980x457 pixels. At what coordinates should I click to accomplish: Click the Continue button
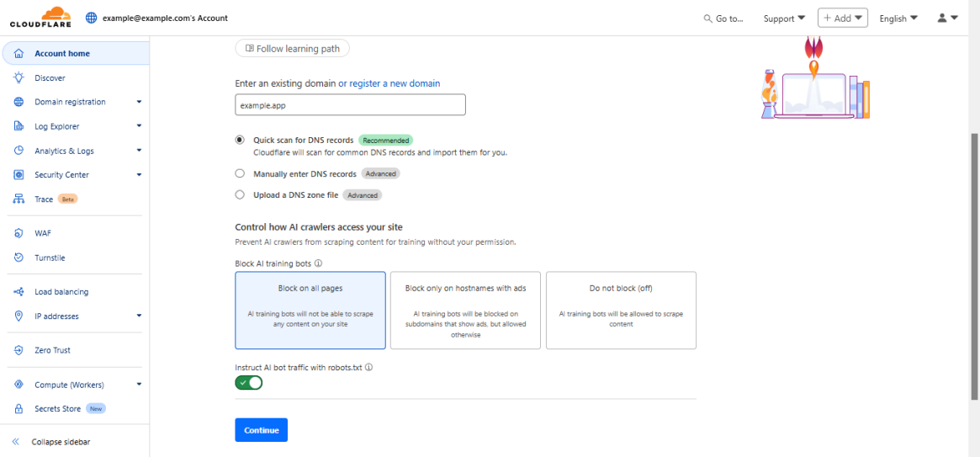click(262, 430)
